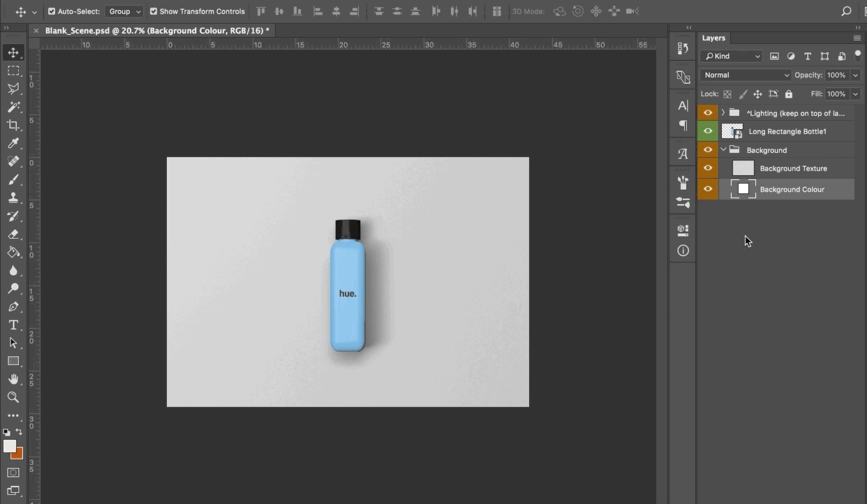This screenshot has width=867, height=504.
Task: Filter layers by shape layers icon
Action: pos(824,57)
